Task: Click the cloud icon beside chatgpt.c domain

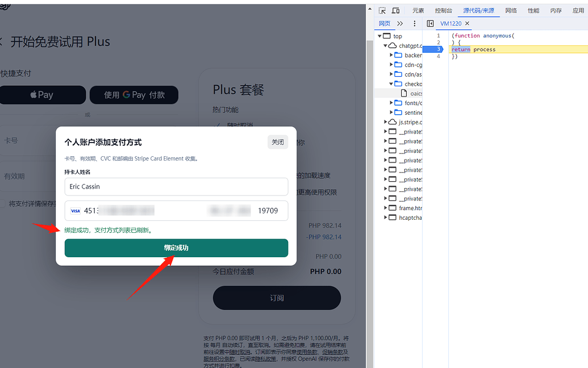Action: point(392,45)
